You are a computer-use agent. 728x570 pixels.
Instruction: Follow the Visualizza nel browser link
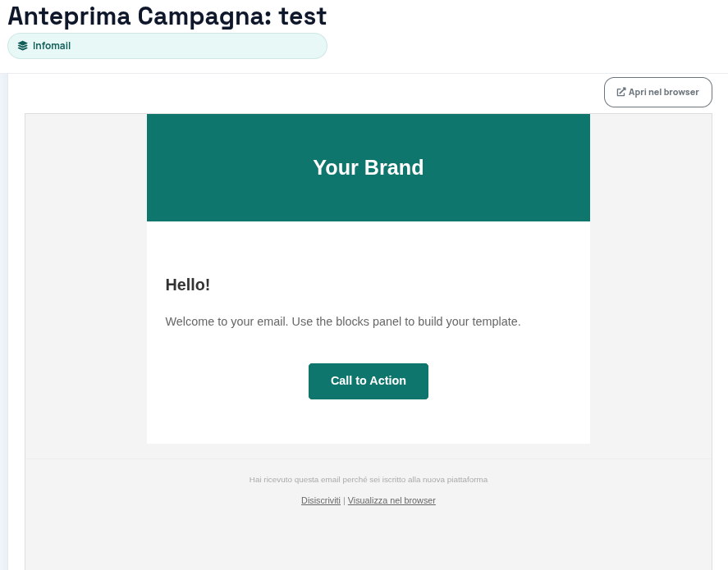[391, 500]
